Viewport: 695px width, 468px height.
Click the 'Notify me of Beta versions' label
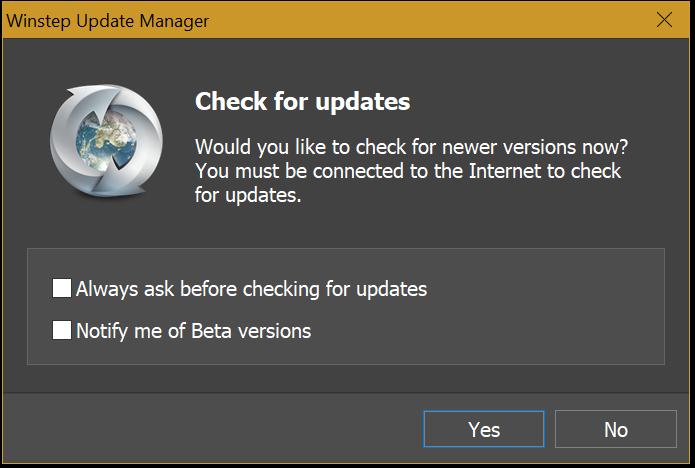[194, 331]
